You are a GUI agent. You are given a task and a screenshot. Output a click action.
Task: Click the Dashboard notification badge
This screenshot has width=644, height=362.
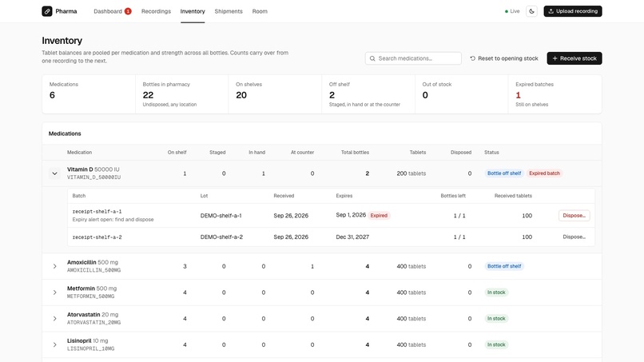[128, 11]
